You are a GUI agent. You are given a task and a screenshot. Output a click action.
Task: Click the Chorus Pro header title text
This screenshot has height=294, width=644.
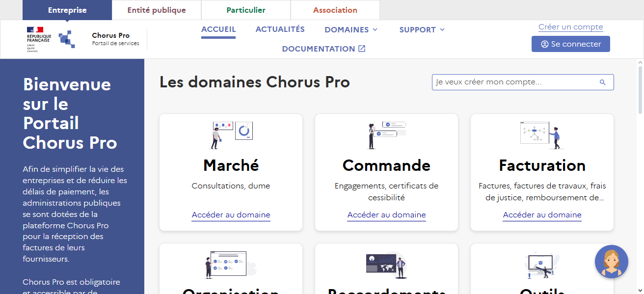coord(111,35)
